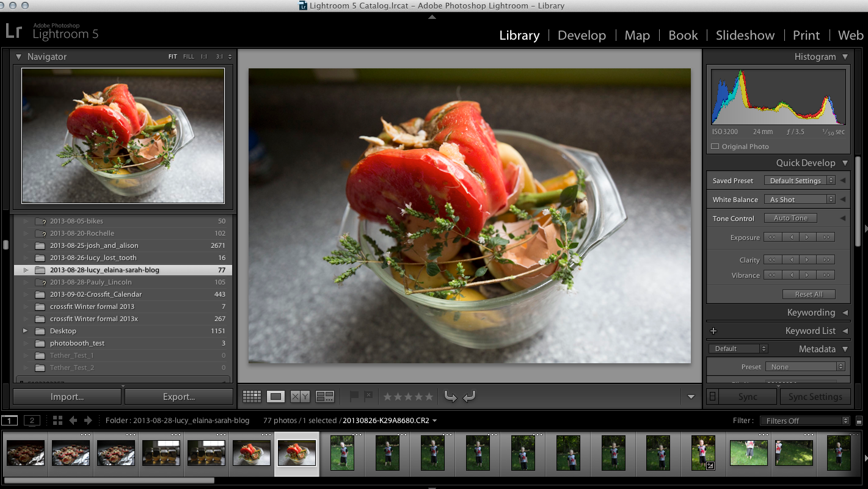The width and height of the screenshot is (868, 489).
Task: Open the Slideshow module
Action: coord(745,35)
